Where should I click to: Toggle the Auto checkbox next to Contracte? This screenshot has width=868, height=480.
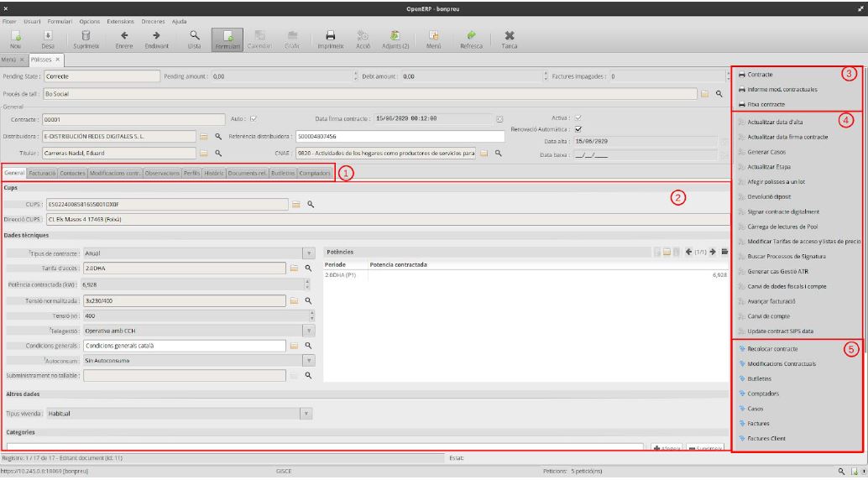point(254,119)
